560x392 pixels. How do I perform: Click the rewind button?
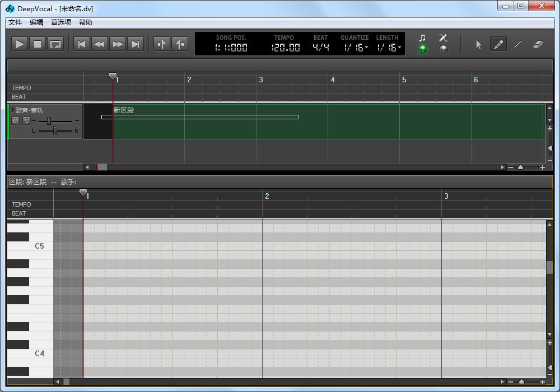coord(100,44)
